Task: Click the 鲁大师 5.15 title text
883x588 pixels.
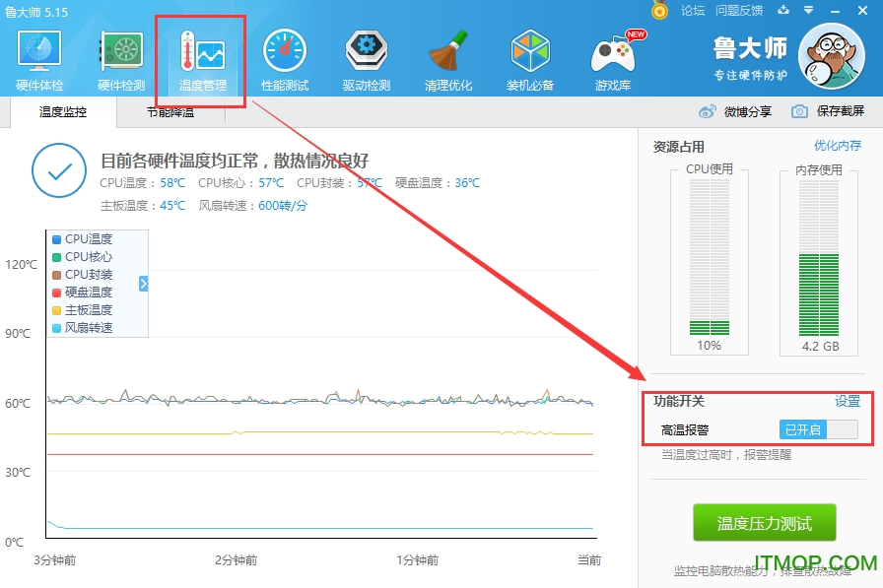Action: click(36, 12)
